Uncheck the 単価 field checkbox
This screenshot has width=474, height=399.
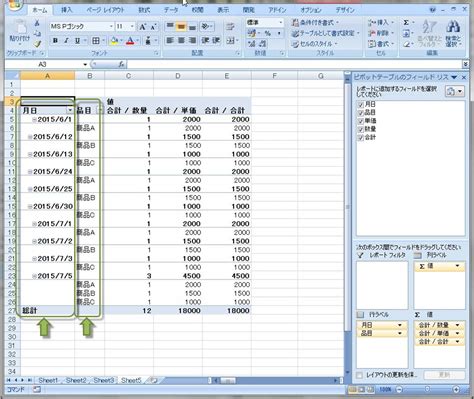coord(360,121)
